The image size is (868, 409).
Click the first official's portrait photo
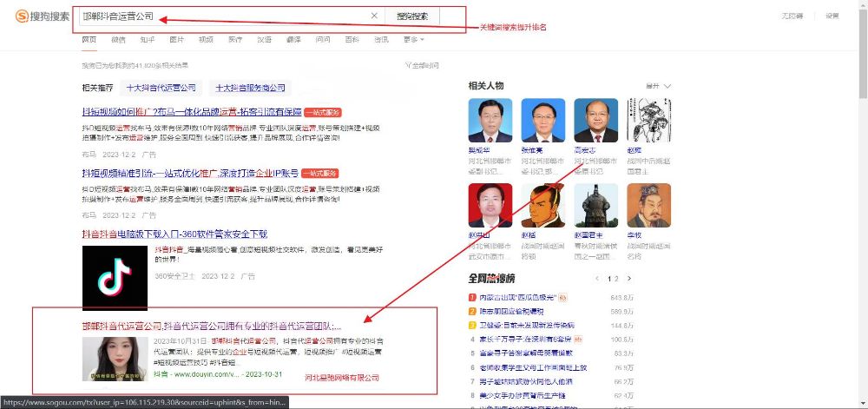[x=490, y=120]
